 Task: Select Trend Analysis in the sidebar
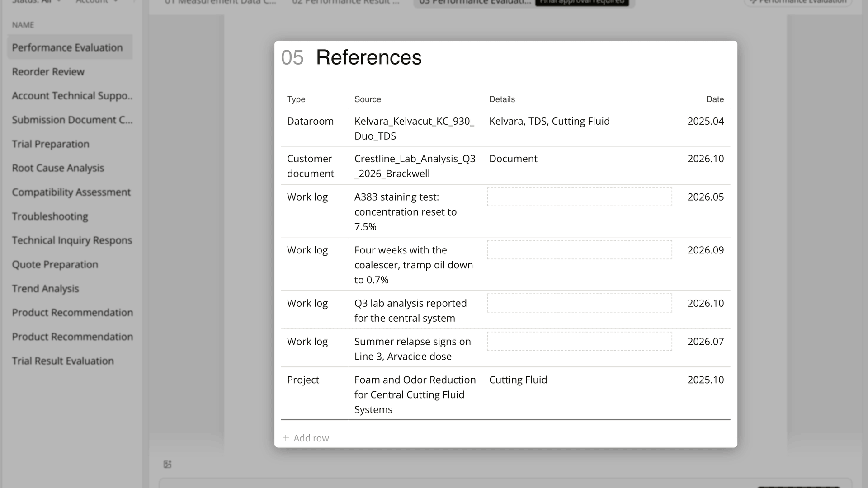(45, 288)
